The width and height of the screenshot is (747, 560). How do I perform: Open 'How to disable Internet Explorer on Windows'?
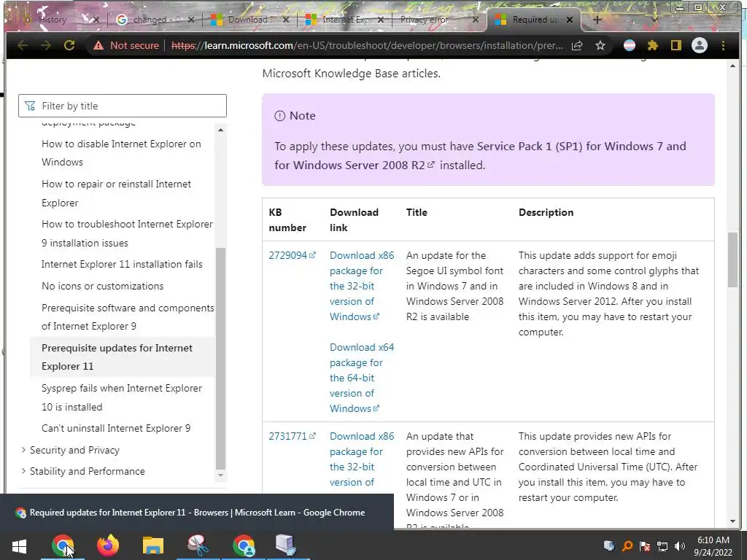tap(121, 153)
